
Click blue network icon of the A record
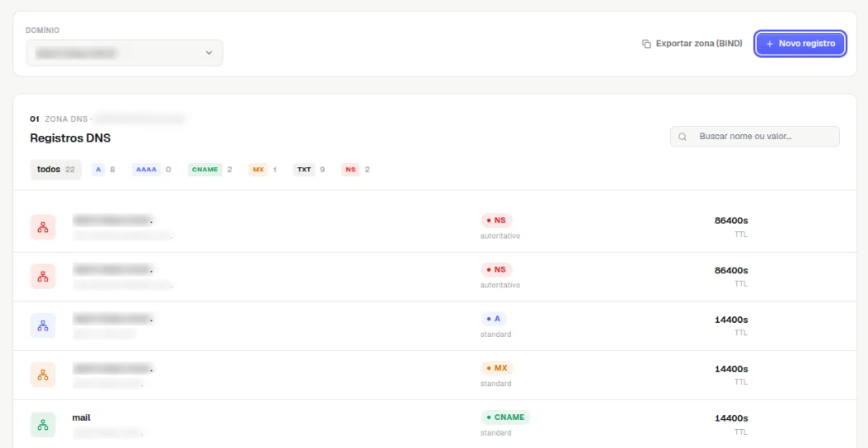42,325
